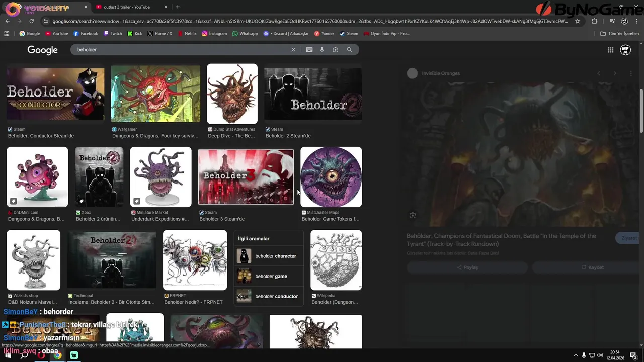The height and width of the screenshot is (362, 644).
Task: Open the Beholder 2 Steam'de image
Action: [313, 94]
